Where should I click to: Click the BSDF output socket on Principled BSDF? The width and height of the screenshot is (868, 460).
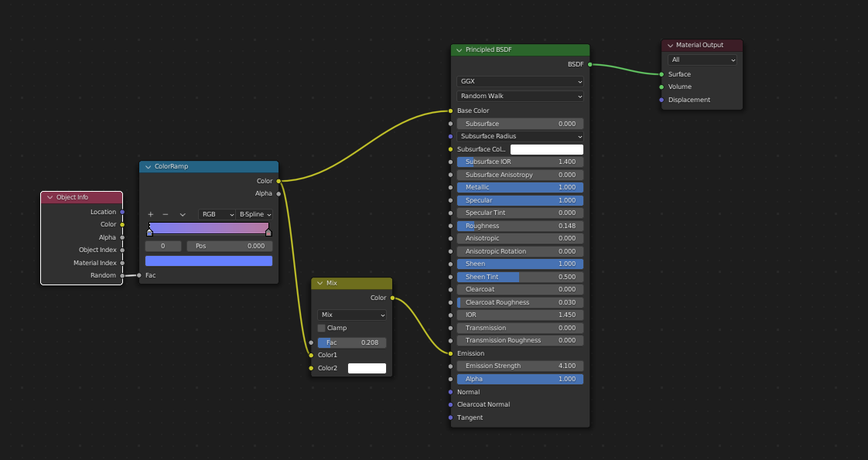pos(590,64)
